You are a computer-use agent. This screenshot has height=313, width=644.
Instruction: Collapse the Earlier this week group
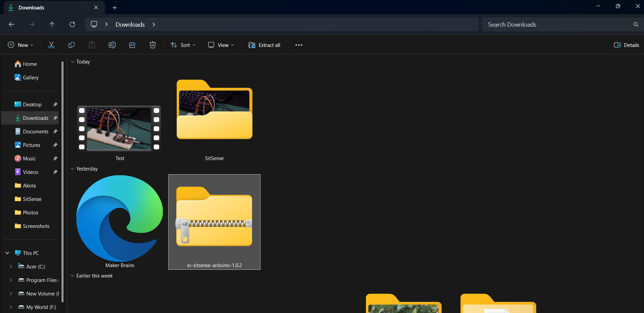[72, 276]
